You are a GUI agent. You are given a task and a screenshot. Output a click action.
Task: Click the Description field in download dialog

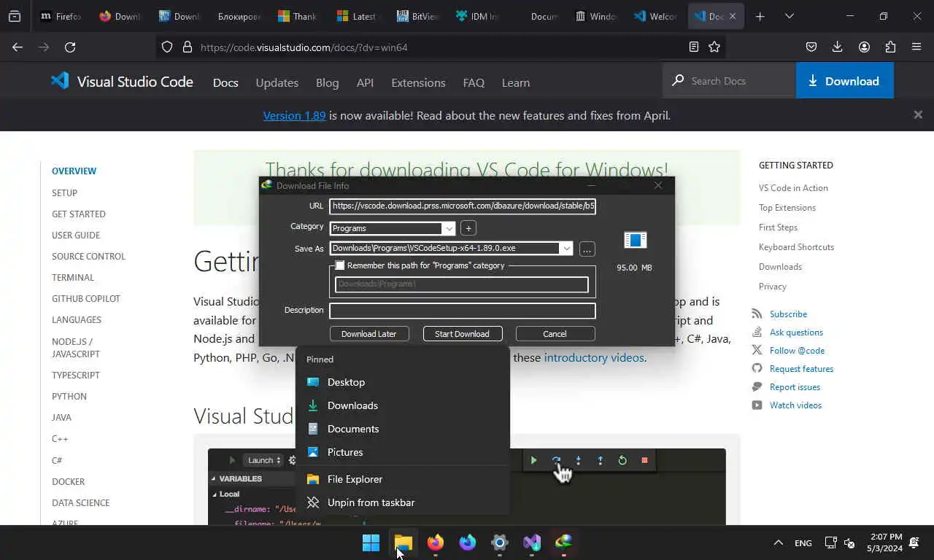(x=463, y=311)
